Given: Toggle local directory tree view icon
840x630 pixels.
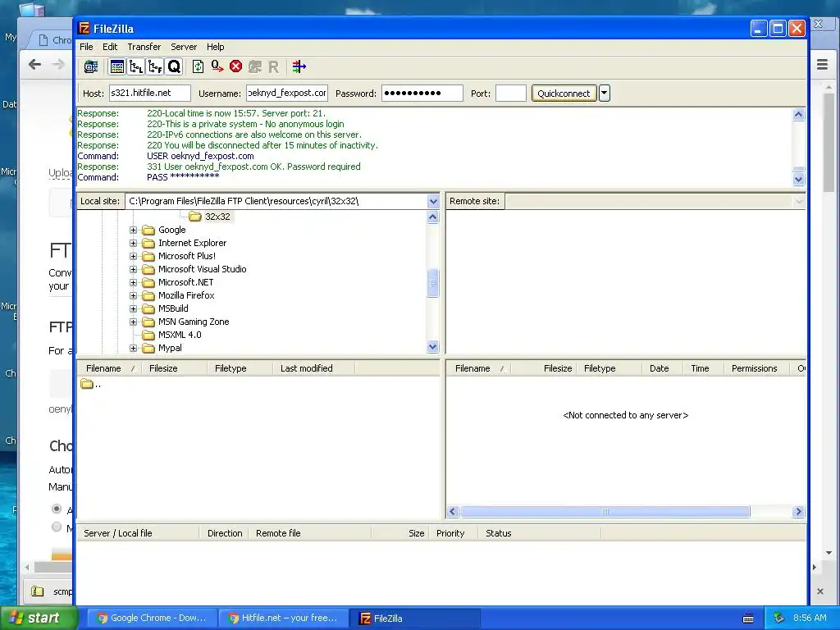Looking at the screenshot, I should point(136,67).
